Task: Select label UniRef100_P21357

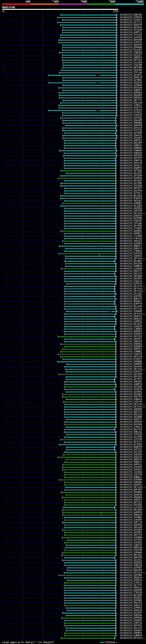Action: pos(131,50)
